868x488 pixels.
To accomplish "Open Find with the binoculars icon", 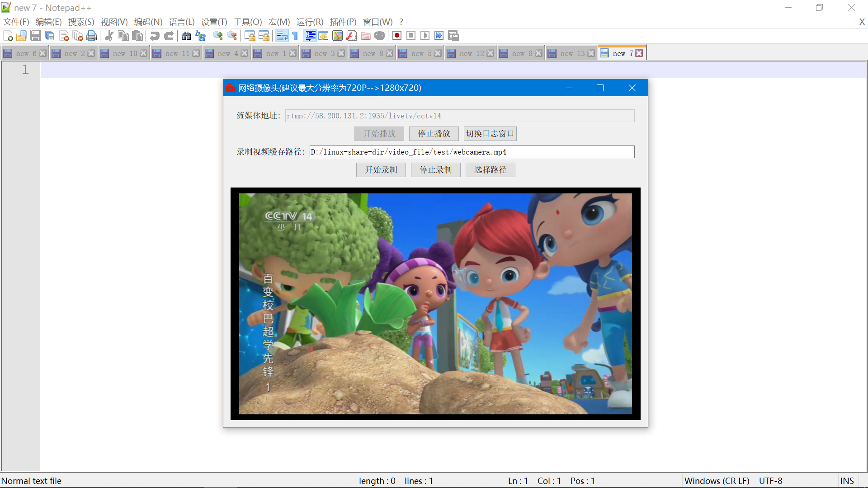I will (186, 36).
